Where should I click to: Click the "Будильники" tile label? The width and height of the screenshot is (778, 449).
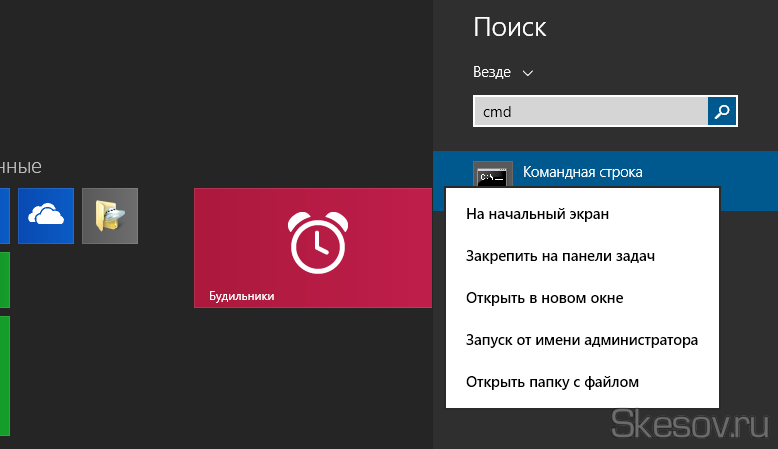pos(241,296)
